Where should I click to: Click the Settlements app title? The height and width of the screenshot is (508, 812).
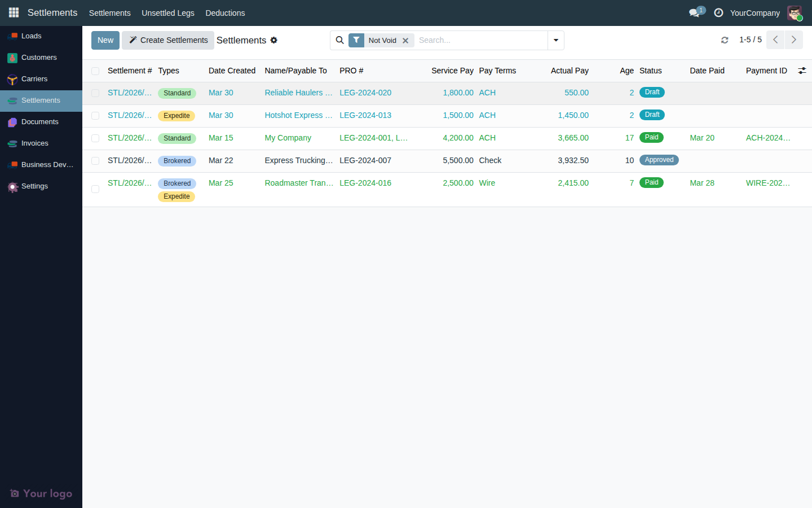click(52, 12)
